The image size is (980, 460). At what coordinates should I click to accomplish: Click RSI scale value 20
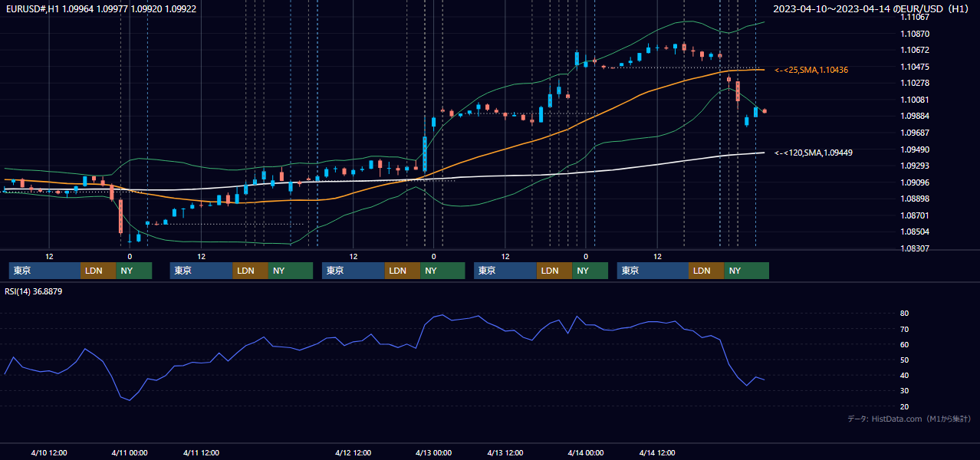tap(905, 406)
